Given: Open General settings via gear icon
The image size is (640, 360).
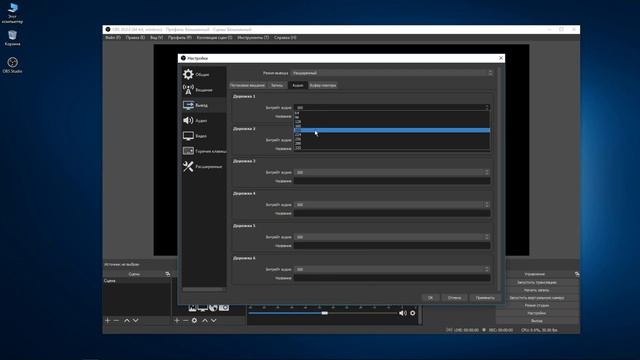Looking at the screenshot, I should [x=188, y=74].
